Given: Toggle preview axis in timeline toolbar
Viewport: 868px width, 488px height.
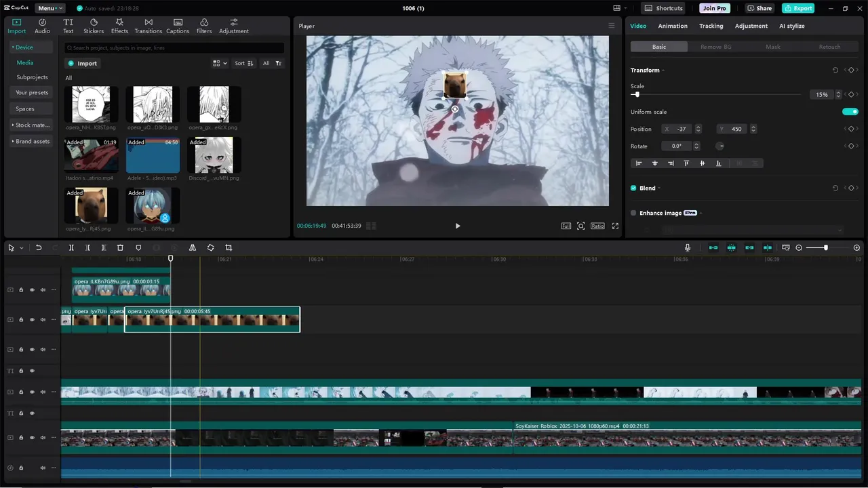Looking at the screenshot, I should tap(768, 247).
